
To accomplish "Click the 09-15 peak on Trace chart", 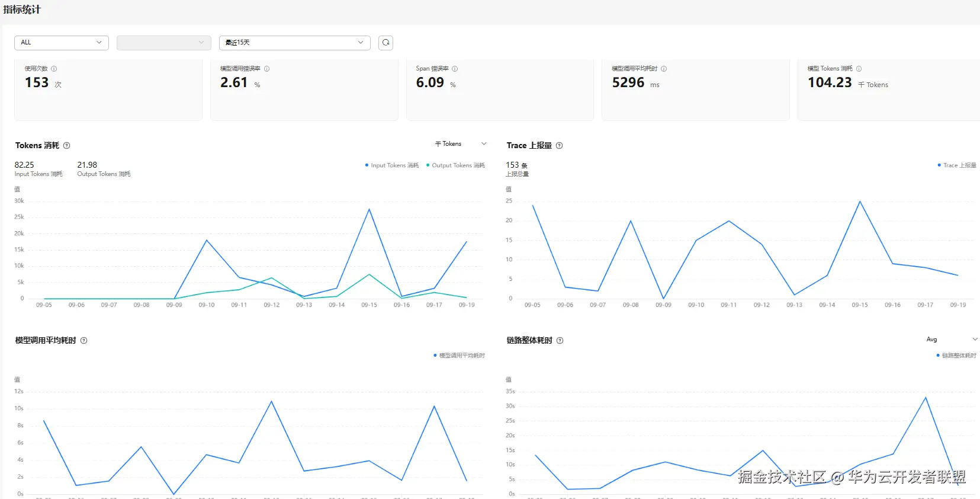I will click(860, 201).
